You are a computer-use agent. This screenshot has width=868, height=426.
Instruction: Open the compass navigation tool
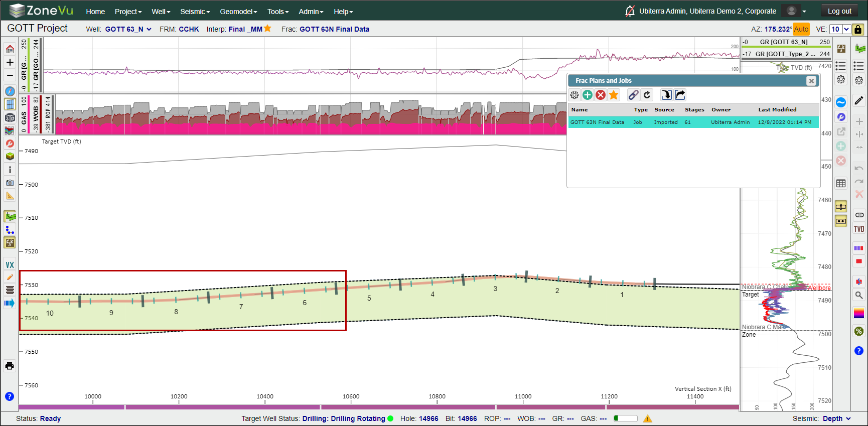tap(10, 91)
